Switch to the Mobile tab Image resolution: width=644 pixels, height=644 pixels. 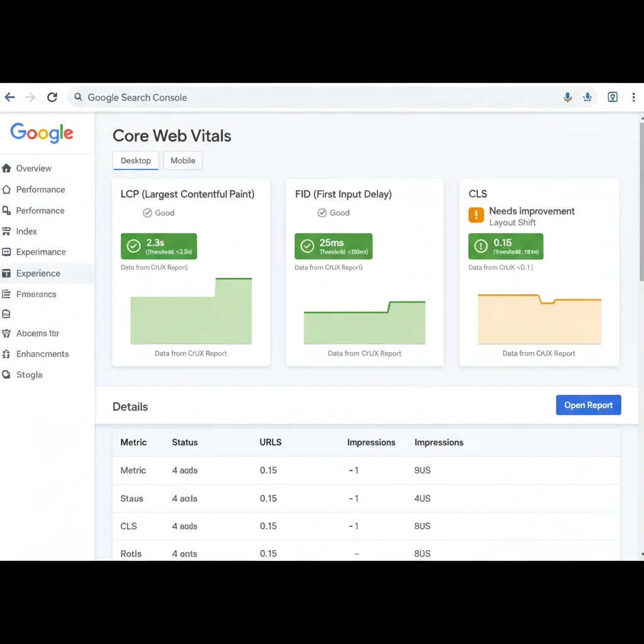(x=183, y=160)
